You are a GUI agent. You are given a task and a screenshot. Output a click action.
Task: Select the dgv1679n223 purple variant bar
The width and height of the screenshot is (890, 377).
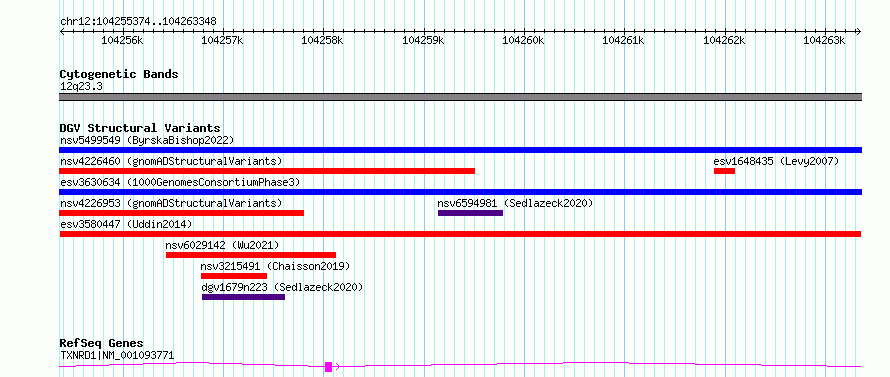[x=244, y=297]
